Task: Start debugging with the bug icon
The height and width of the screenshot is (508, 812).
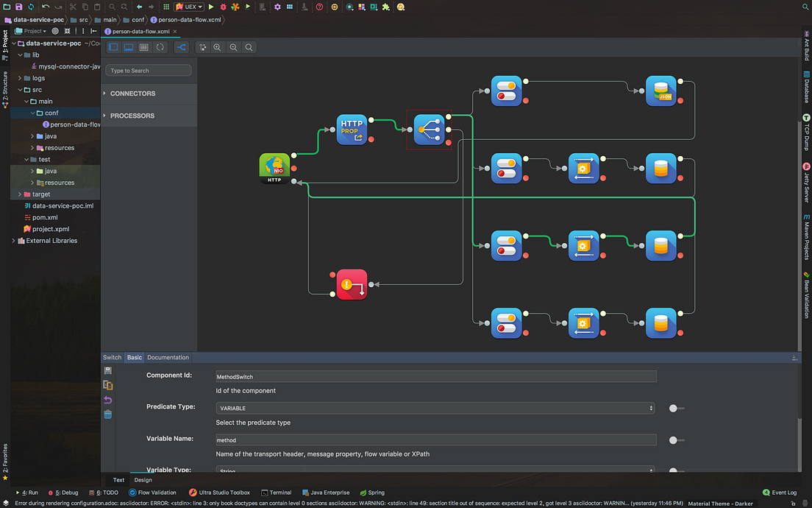Action: (223, 7)
